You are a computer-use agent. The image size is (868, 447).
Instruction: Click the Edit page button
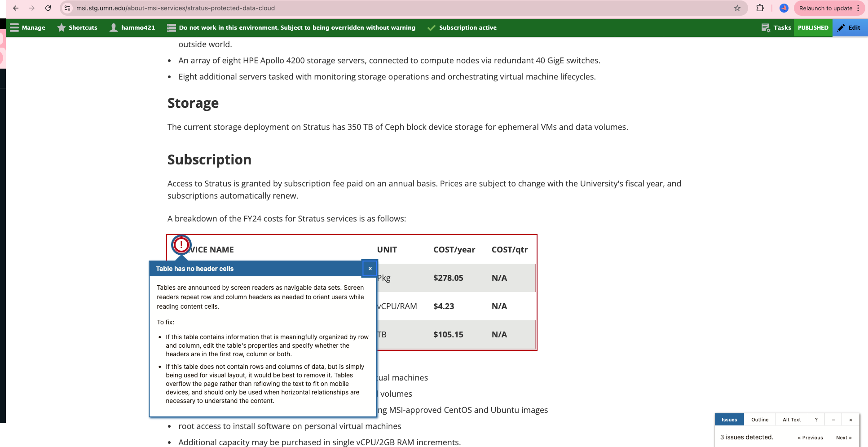tap(849, 28)
